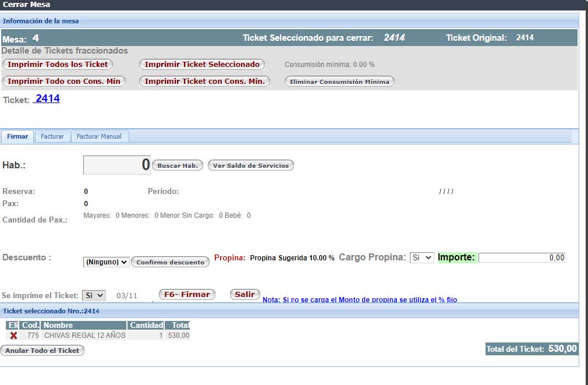This screenshot has height=385, width=588.
Task: Click Imprimir Ticket Seleccionado
Action: pyautogui.click(x=202, y=64)
